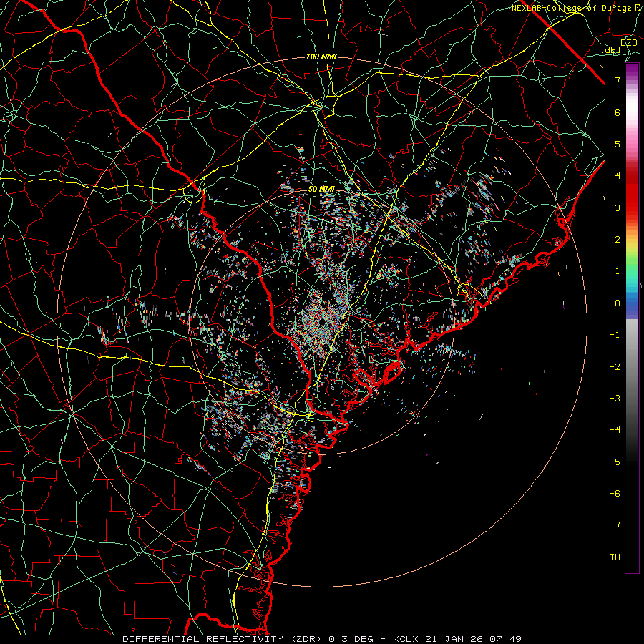Click the ZDR color scale bar
The height and width of the screenshot is (644, 644).
[x=632, y=318]
